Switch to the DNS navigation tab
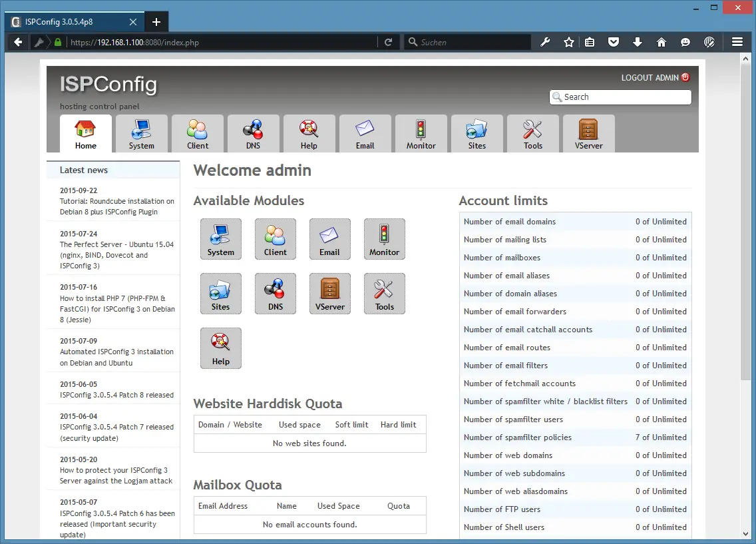Viewport: 756px width, 544px height. pyautogui.click(x=253, y=134)
